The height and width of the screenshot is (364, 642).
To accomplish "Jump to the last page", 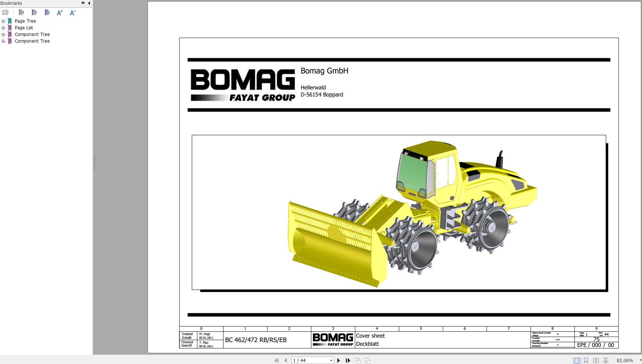I will [x=348, y=360].
